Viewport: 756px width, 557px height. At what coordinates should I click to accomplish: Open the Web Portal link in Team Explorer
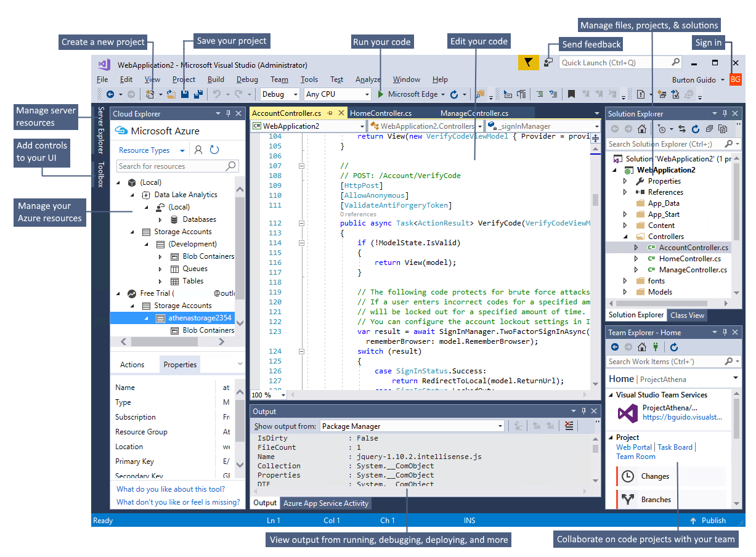click(634, 447)
